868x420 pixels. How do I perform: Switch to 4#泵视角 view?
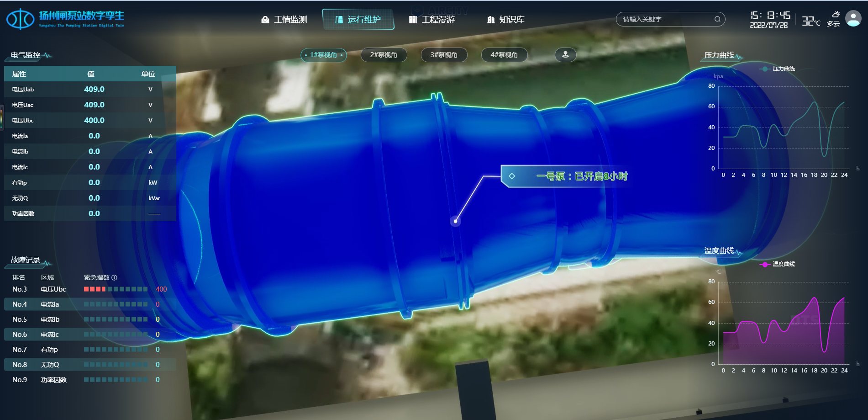[x=504, y=55]
